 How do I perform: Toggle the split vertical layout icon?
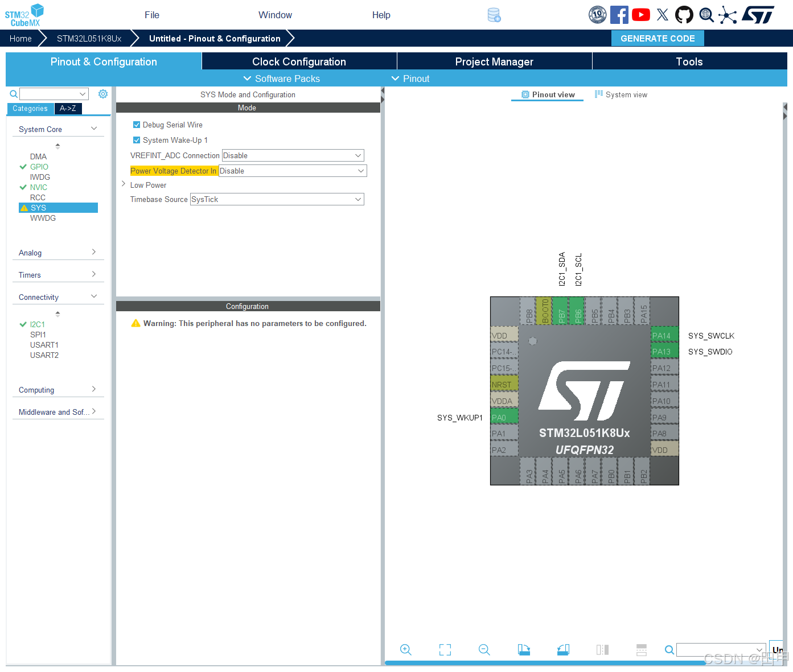(x=602, y=650)
